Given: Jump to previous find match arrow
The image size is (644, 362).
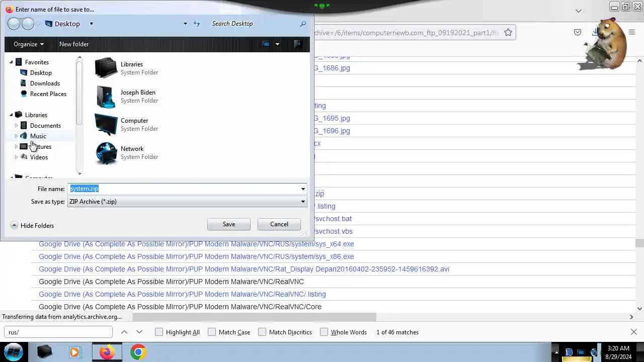Looking at the screenshot, I should (124, 332).
